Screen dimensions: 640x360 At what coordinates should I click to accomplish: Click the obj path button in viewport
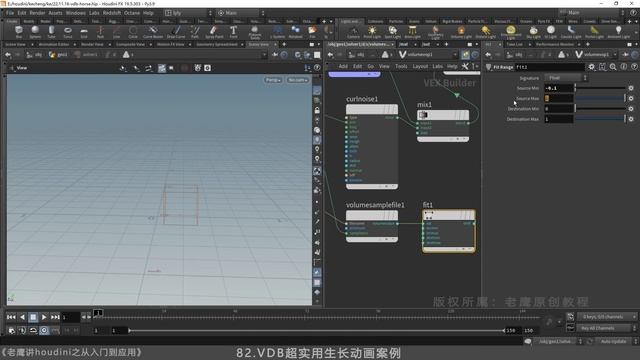[34, 55]
